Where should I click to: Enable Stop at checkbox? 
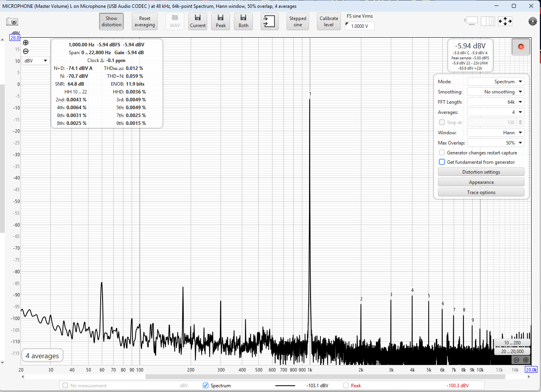(442, 122)
